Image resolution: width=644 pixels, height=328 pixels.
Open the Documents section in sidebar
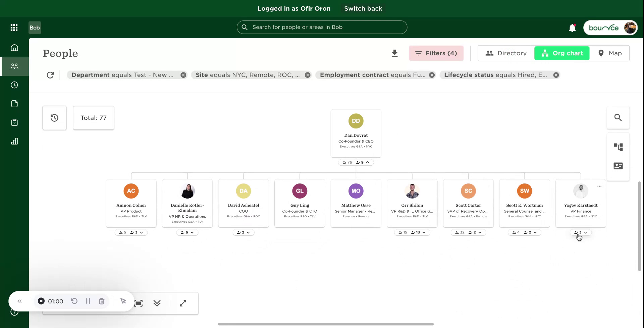click(14, 104)
